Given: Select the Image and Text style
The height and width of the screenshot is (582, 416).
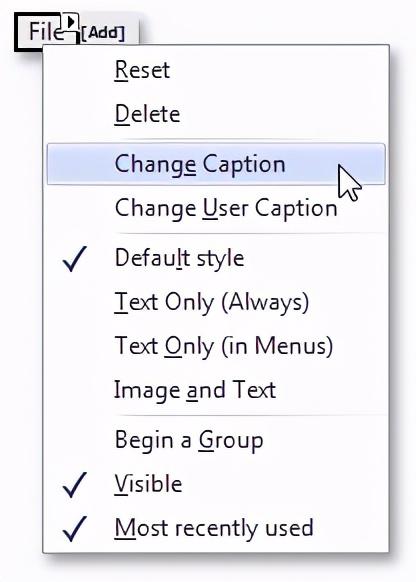Looking at the screenshot, I should click(216, 390).
